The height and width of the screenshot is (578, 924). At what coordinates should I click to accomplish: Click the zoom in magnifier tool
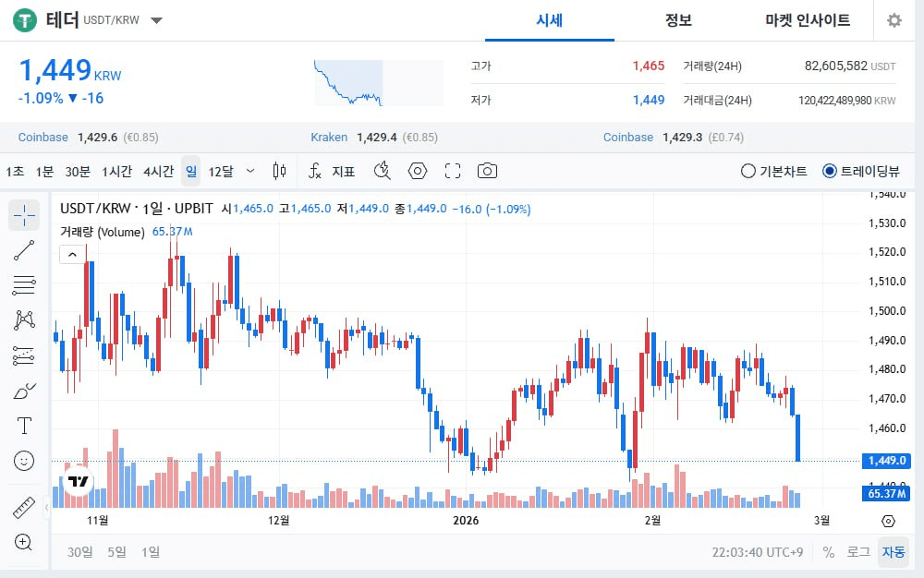click(25, 542)
